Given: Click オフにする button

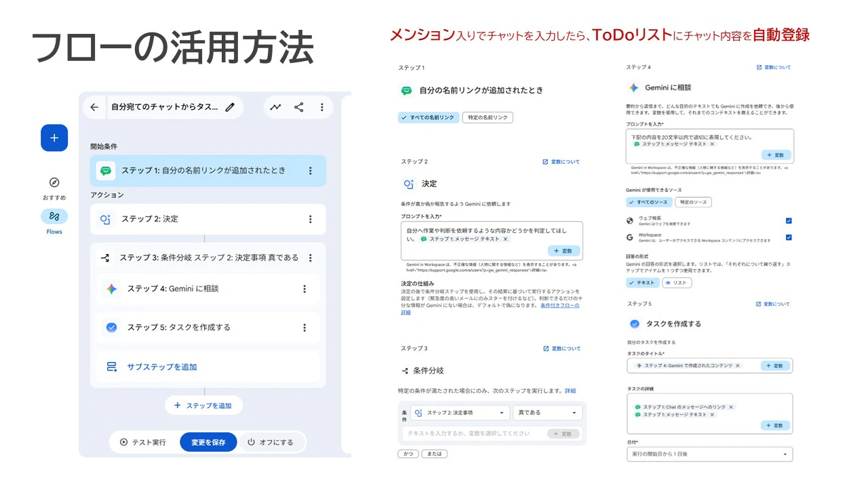Looking at the screenshot, I should [x=271, y=442].
